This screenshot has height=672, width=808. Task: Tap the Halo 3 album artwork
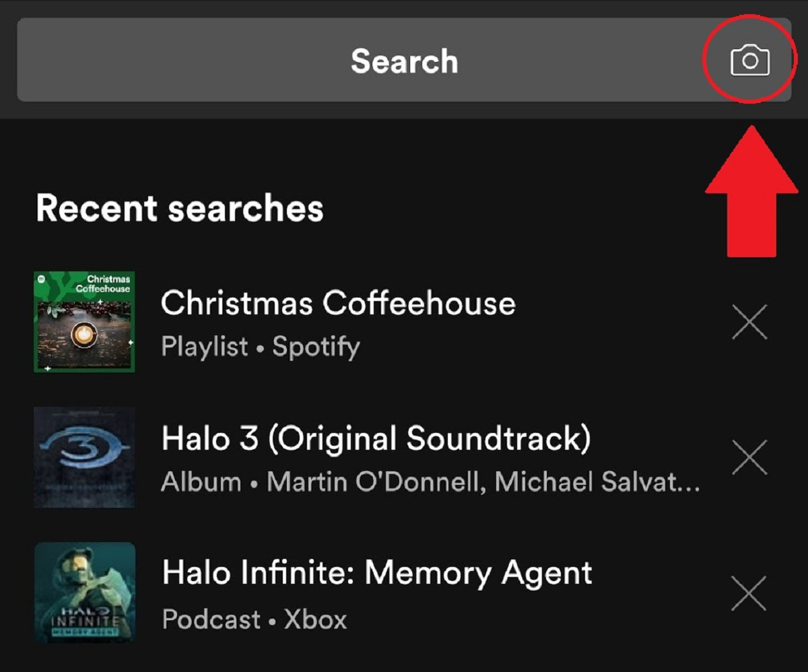coord(83,457)
